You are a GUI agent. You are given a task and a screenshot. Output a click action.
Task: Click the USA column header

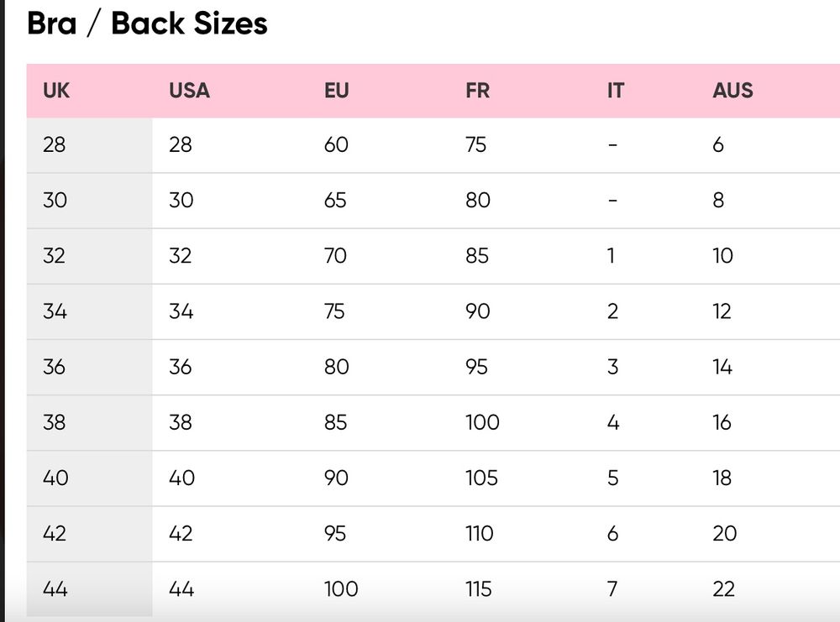[x=189, y=90]
